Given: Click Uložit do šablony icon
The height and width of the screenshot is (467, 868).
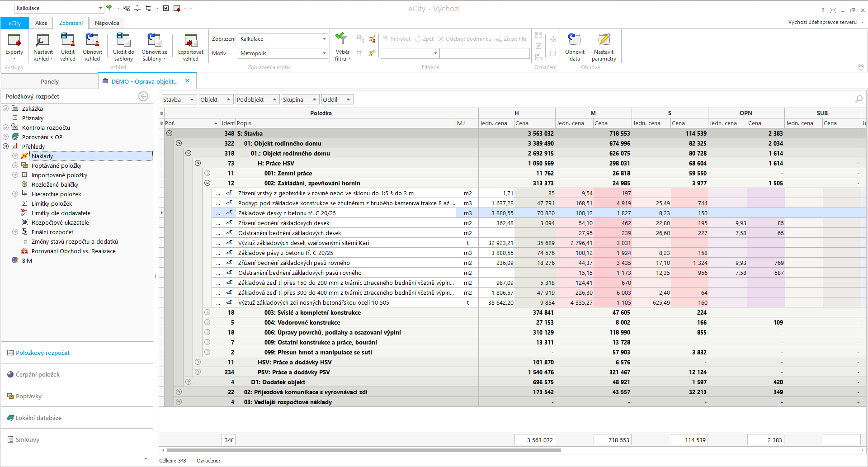Looking at the screenshot, I should click(x=123, y=41).
